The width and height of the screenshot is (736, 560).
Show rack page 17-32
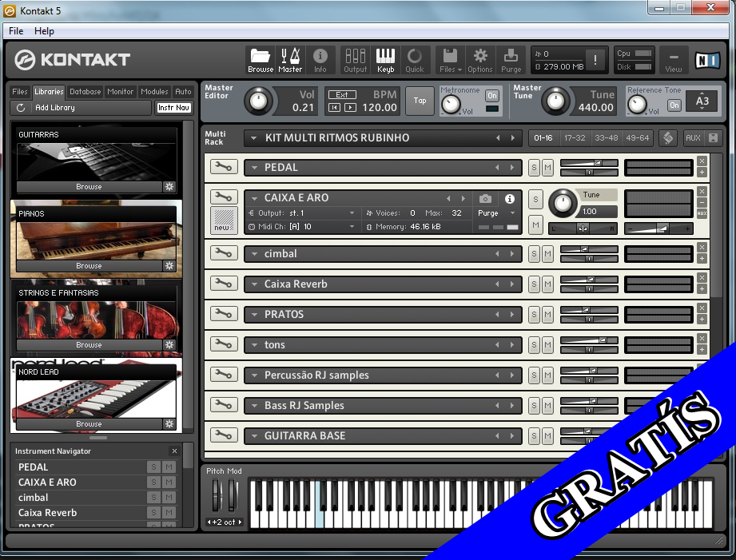[575, 137]
